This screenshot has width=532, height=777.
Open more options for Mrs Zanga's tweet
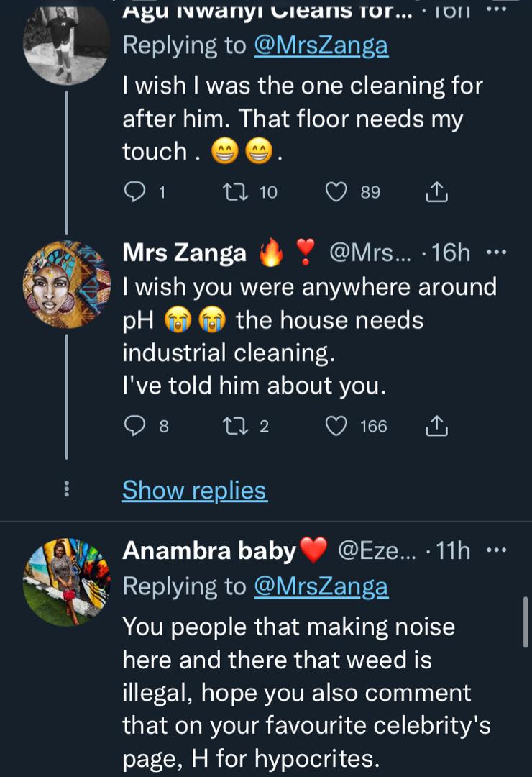[497, 253]
